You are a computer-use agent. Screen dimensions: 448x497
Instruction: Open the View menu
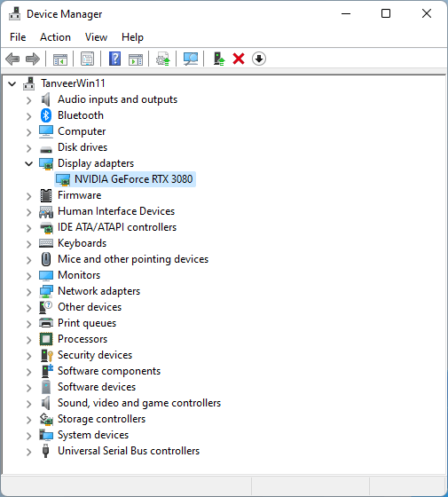[x=96, y=37]
